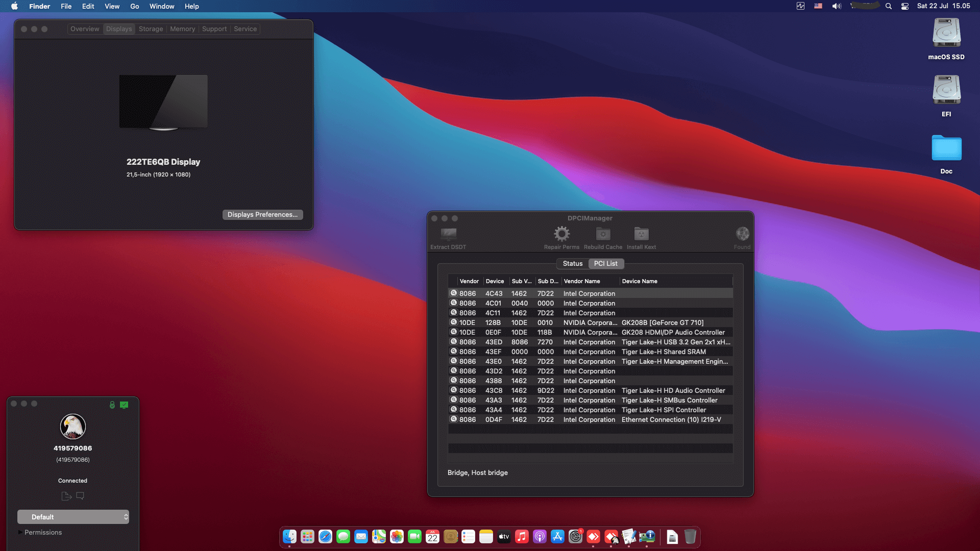Image resolution: width=980 pixels, height=551 pixels.
Task: Switch to the Service tab
Action: (245, 29)
